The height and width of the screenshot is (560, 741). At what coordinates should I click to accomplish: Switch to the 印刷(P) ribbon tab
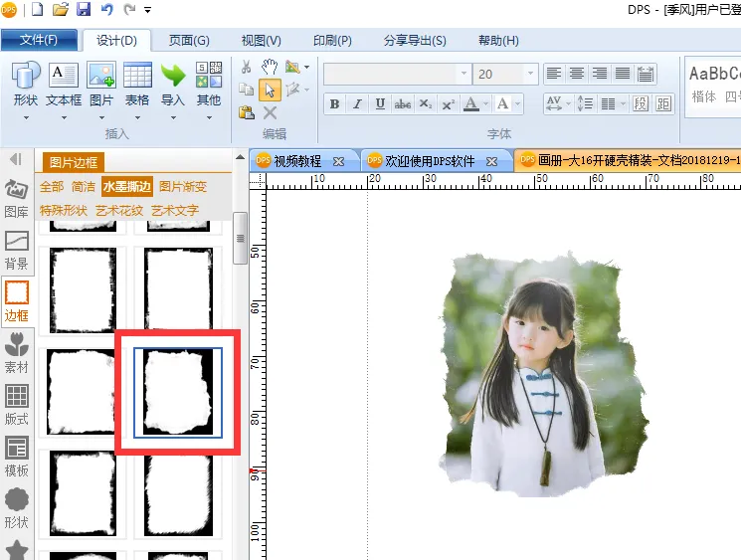pyautogui.click(x=332, y=41)
